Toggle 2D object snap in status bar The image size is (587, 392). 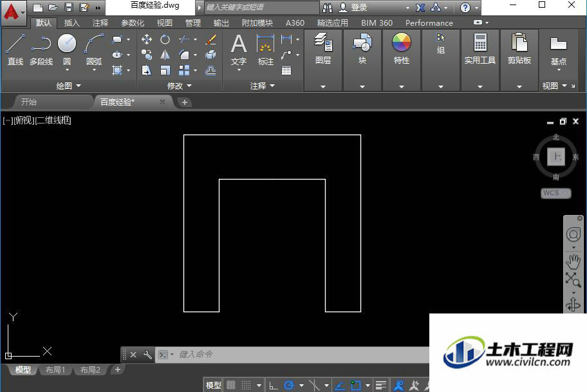[x=355, y=385]
